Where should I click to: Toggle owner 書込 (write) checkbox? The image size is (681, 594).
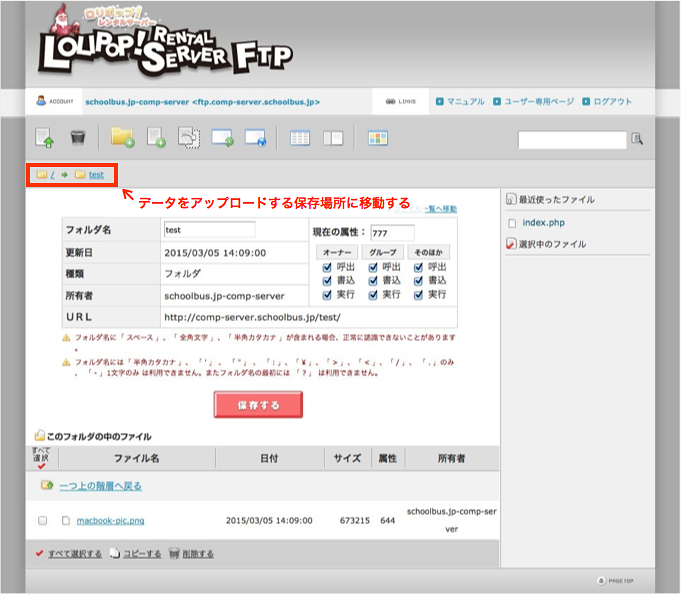[327, 281]
